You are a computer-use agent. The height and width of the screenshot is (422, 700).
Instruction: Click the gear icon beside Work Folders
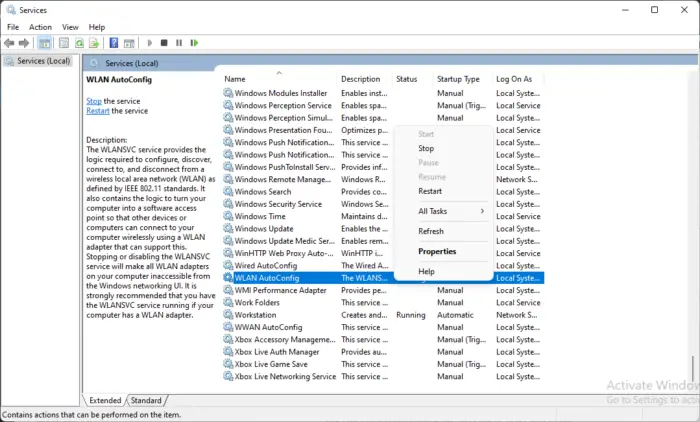tap(228, 302)
